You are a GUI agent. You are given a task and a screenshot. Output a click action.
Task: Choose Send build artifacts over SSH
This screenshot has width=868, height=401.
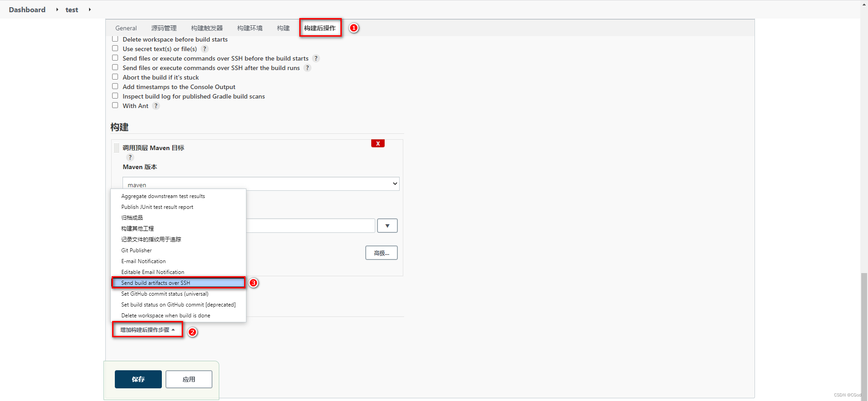(x=179, y=283)
